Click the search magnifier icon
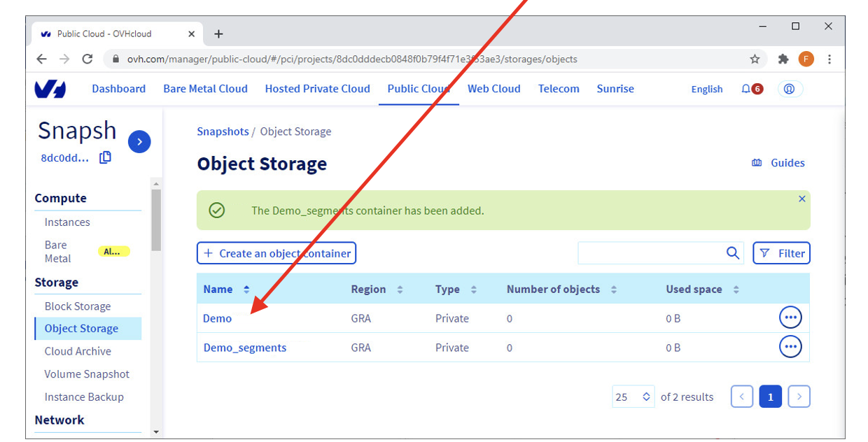This screenshot has height=442, width=868. 733,253
